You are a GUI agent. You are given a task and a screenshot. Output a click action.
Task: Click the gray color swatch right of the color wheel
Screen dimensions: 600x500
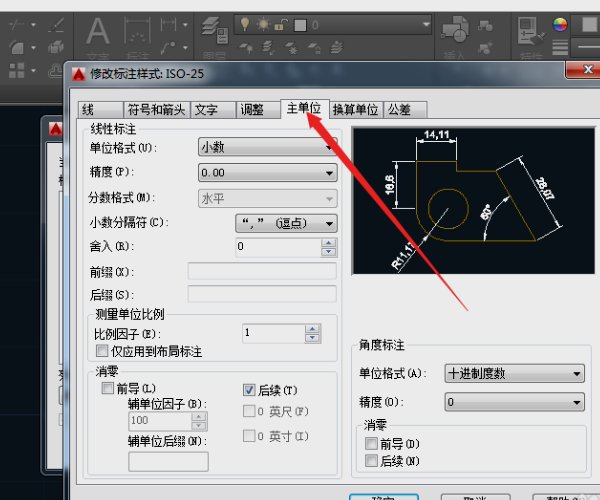[589, 24]
